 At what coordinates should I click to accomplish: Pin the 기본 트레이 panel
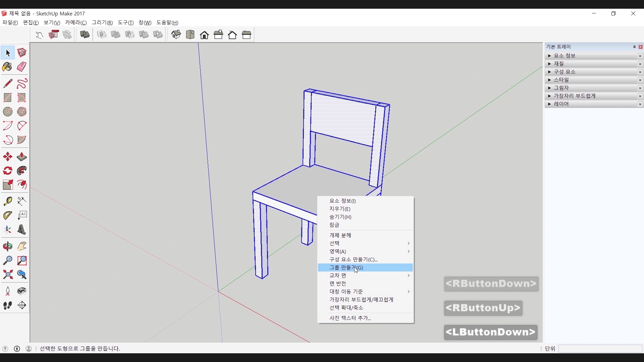coord(634,47)
